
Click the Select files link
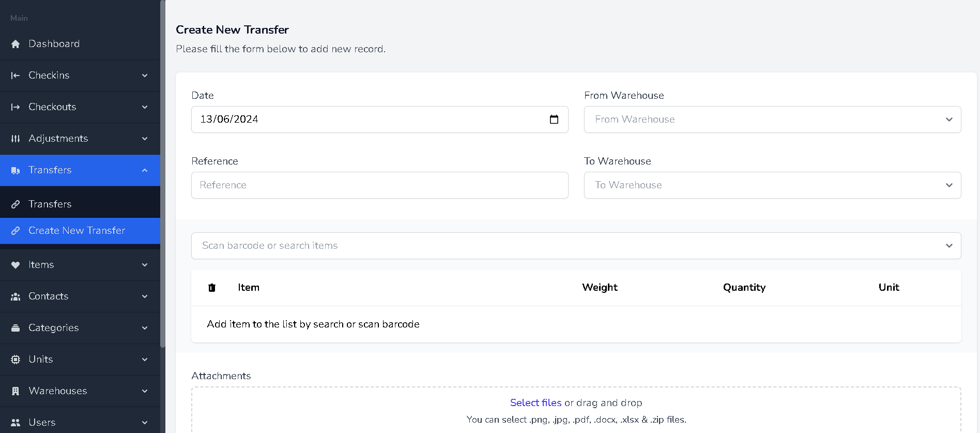click(x=535, y=403)
